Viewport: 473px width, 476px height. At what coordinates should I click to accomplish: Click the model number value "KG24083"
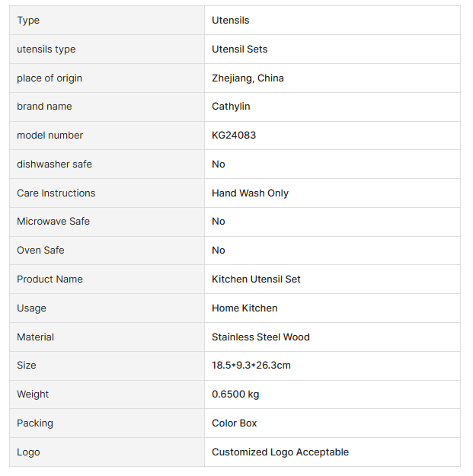(x=234, y=136)
